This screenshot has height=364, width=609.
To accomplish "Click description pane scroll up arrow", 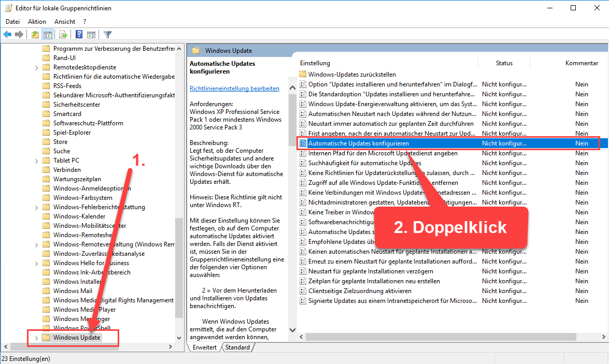I will [292, 88].
